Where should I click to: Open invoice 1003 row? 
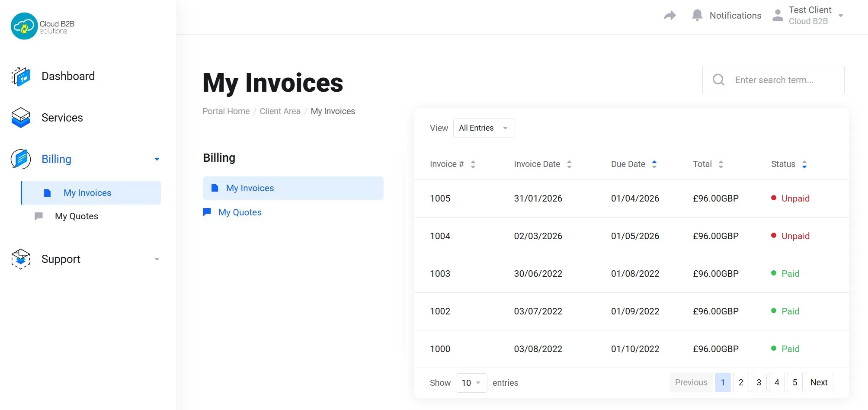631,274
